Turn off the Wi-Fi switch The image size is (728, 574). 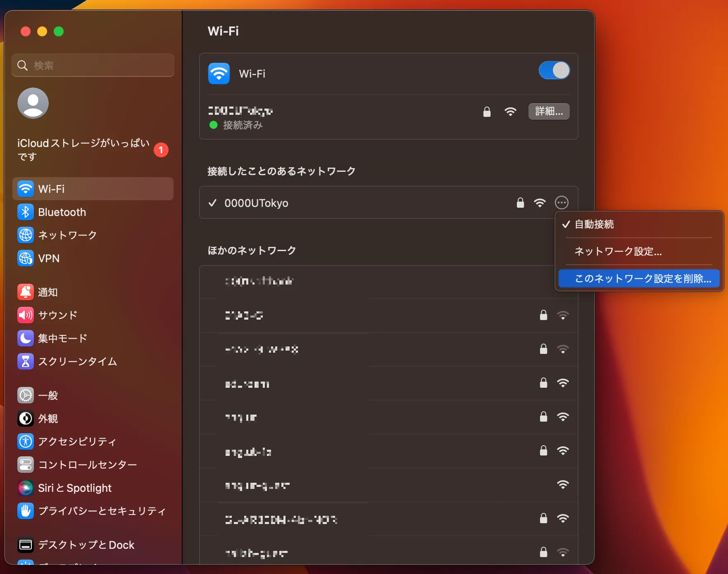click(554, 71)
